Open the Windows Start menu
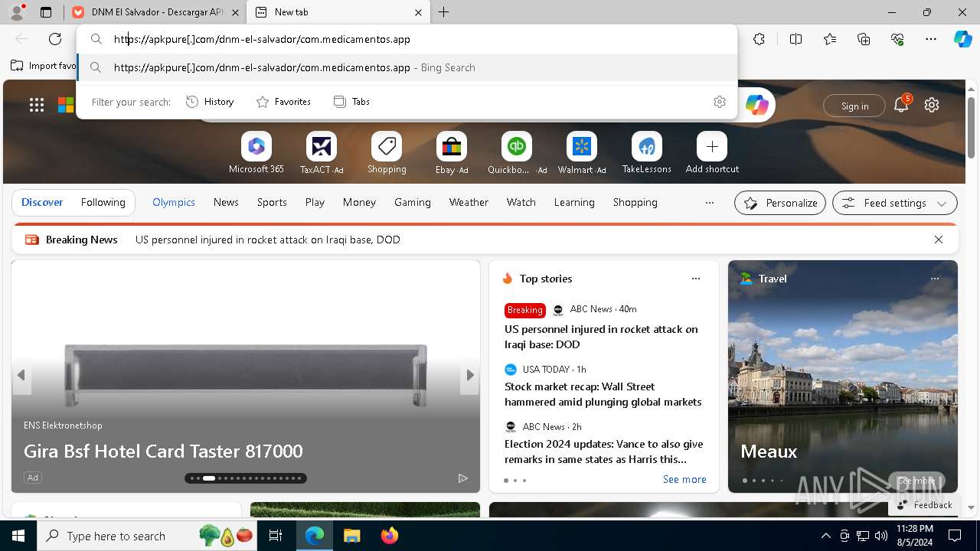The height and width of the screenshot is (551, 980). 18,536
